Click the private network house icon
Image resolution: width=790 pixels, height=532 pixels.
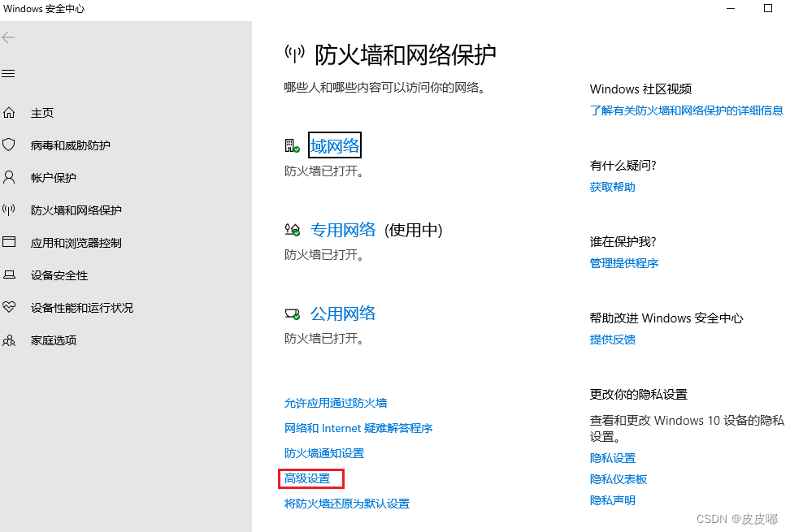(x=293, y=230)
